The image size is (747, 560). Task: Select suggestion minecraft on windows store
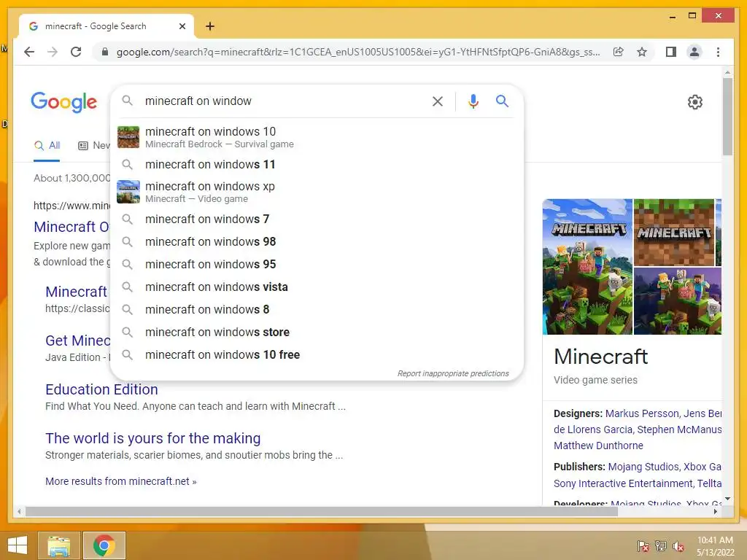click(317, 332)
